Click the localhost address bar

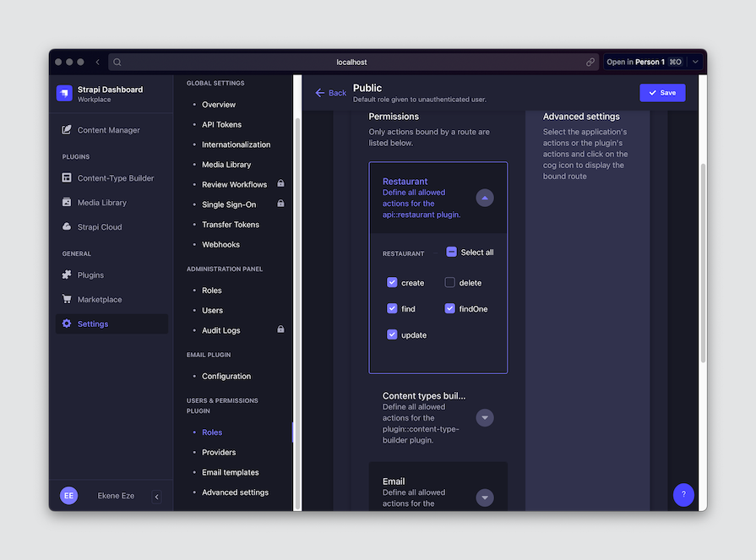coord(351,62)
